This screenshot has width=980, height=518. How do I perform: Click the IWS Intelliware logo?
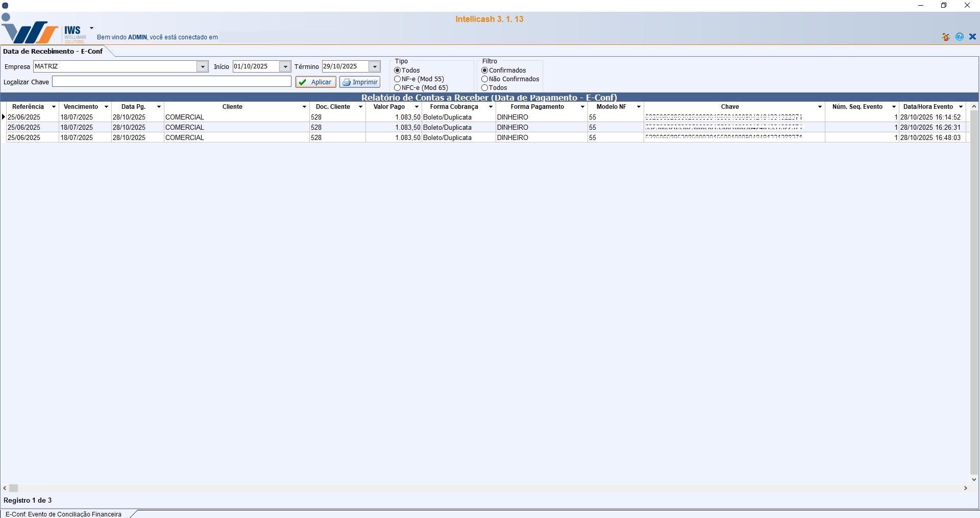tap(31, 33)
